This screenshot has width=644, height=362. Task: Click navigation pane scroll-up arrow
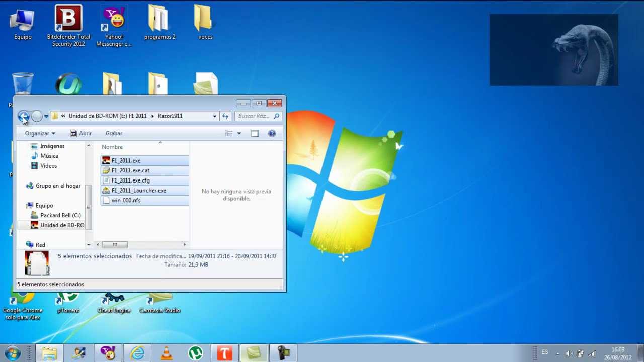(x=89, y=146)
